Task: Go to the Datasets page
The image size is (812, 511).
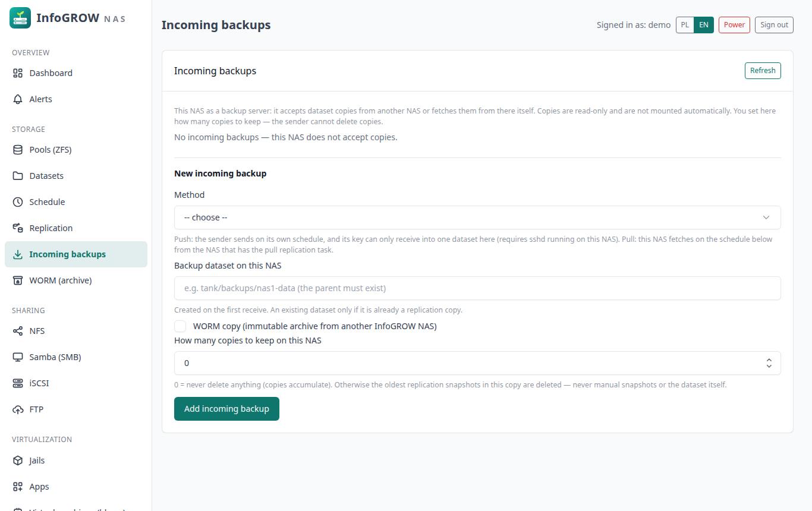Action: (x=76, y=176)
